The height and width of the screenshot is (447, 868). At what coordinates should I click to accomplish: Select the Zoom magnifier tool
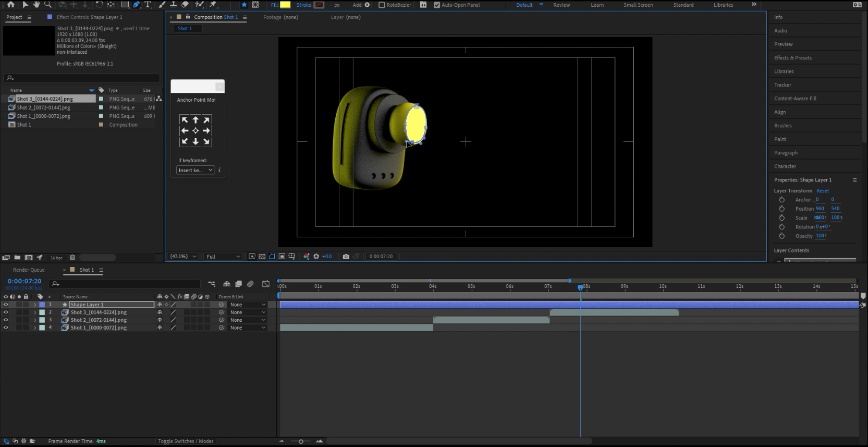click(x=48, y=5)
